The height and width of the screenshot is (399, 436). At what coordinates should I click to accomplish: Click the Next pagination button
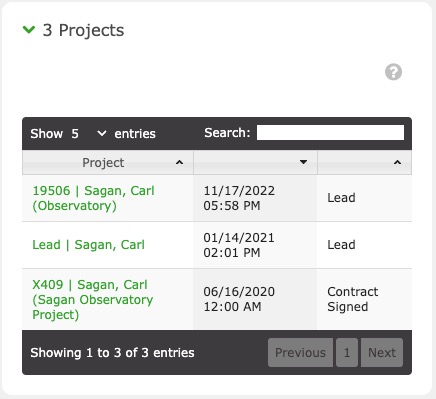(x=382, y=353)
